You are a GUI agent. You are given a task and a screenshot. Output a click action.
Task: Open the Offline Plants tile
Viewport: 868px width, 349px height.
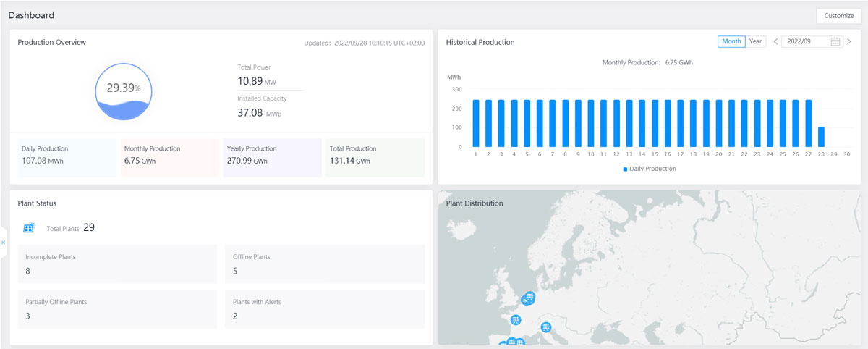pyautogui.click(x=325, y=264)
